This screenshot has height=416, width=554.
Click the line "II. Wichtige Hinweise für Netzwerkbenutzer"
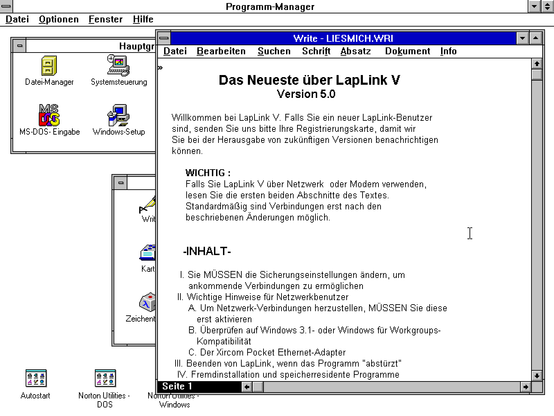[263, 297]
